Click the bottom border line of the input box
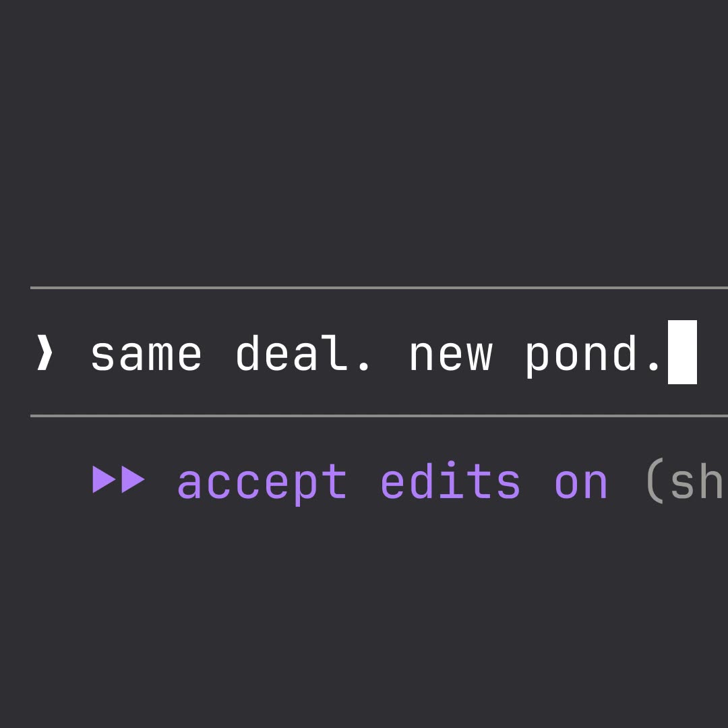This screenshot has width=728, height=728. pyautogui.click(x=379, y=416)
